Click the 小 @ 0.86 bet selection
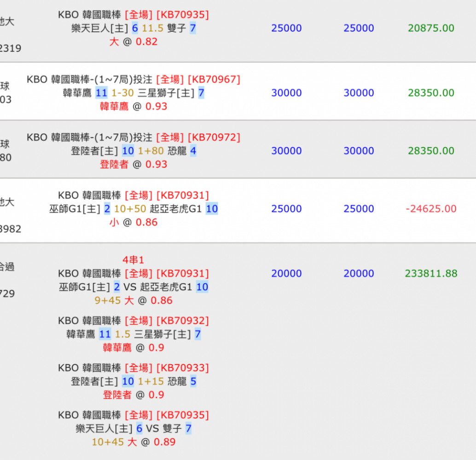 (133, 223)
